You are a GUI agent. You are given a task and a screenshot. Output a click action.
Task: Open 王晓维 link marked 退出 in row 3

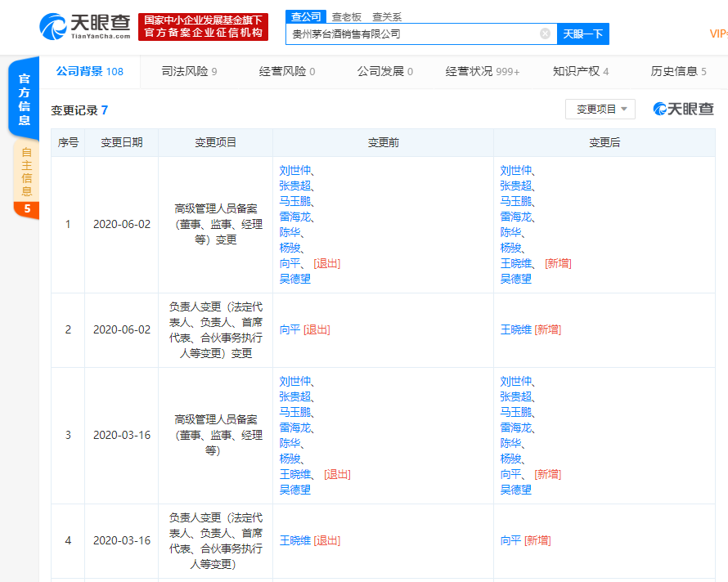pyautogui.click(x=294, y=474)
